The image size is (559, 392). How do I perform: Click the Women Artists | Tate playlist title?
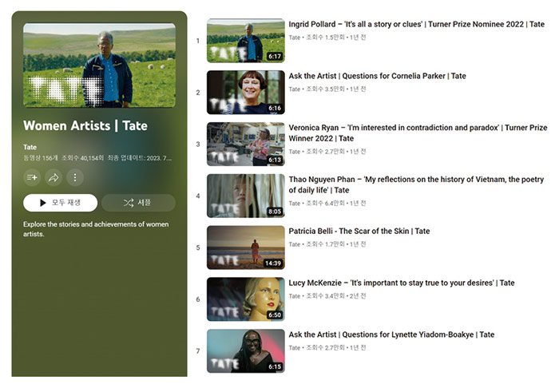point(85,126)
